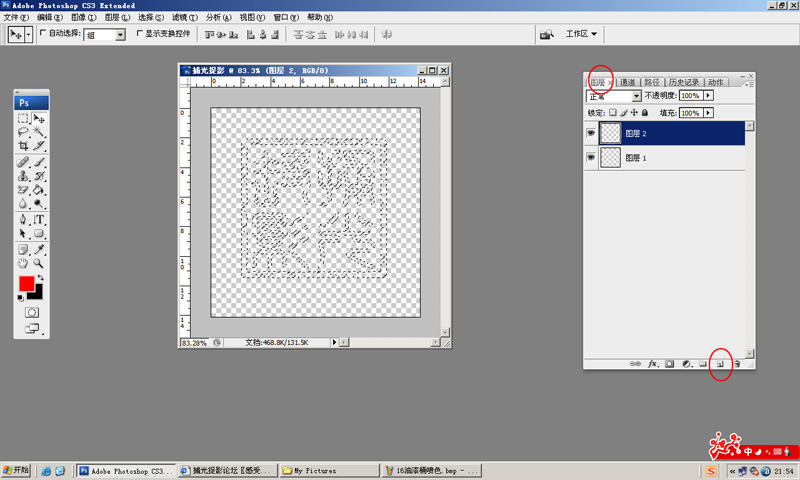Select the Rectangular Marquee tool
This screenshot has width=800, height=480.
pyautogui.click(x=23, y=118)
